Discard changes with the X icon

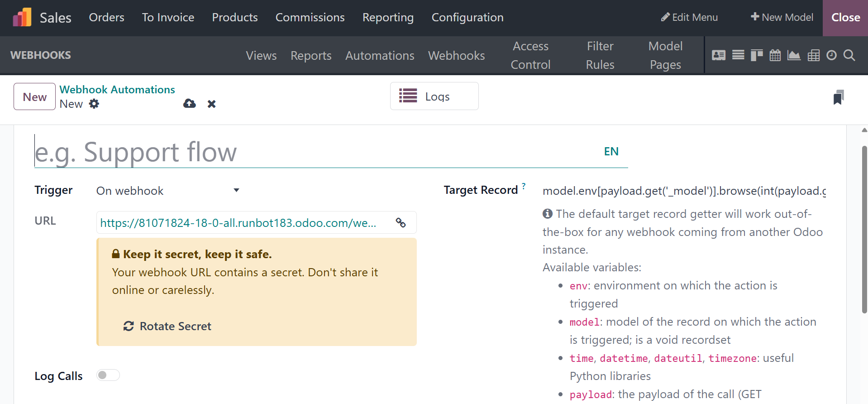[211, 104]
